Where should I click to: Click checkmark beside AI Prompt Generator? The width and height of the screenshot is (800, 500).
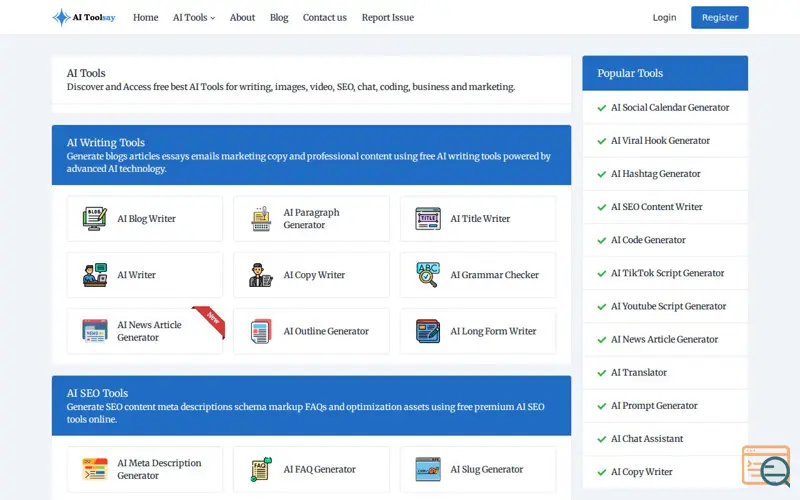602,406
